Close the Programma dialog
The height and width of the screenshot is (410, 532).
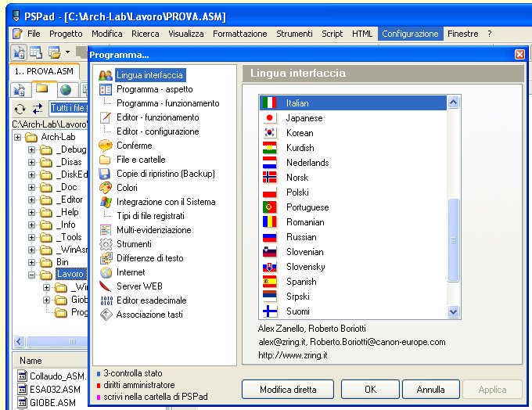pos(519,54)
